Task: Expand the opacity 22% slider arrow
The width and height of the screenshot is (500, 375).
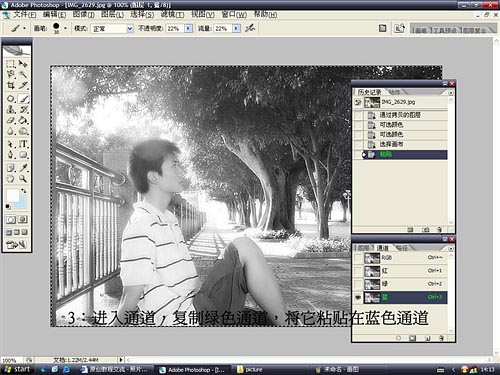Action: point(188,28)
